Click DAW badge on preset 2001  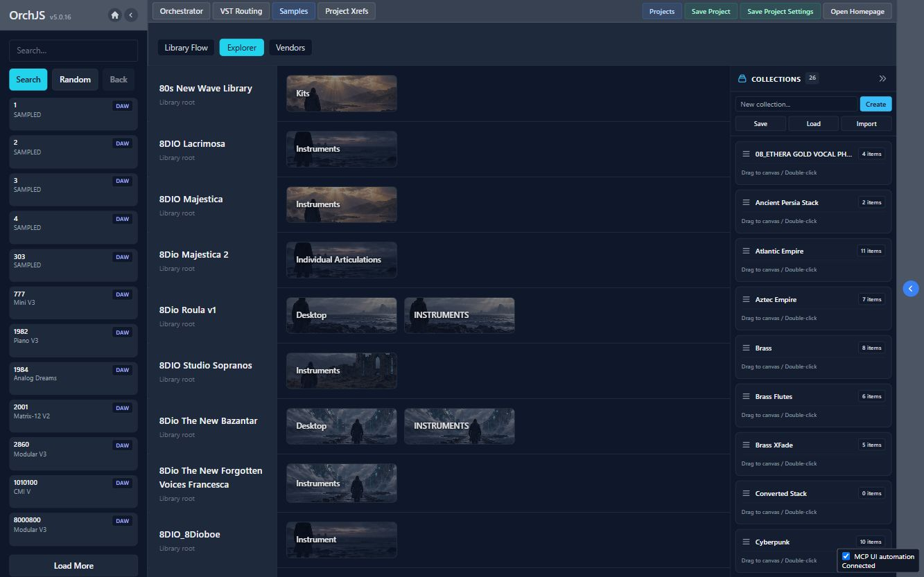coord(123,408)
